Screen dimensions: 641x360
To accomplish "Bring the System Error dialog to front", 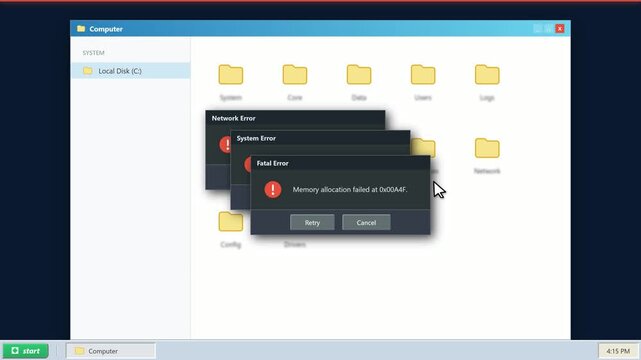I will 320,138.
